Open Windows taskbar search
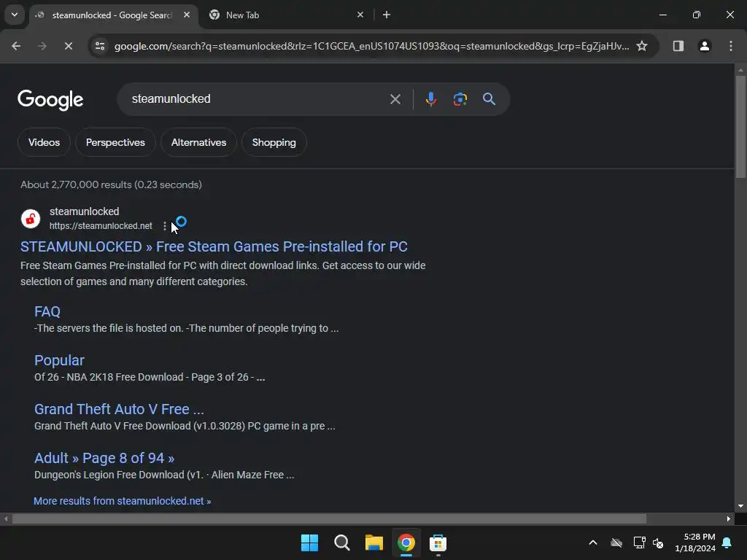Viewport: 747px width, 560px height. 341,542
